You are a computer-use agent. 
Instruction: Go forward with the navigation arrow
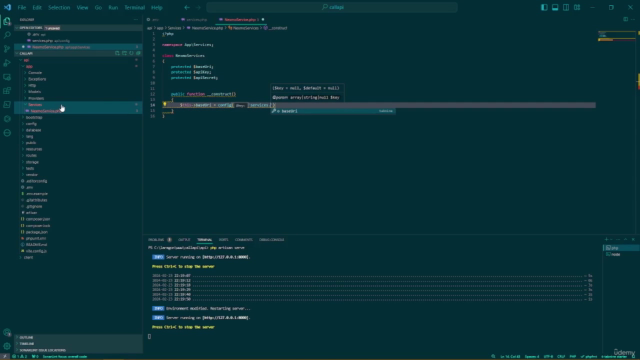click(198, 7)
